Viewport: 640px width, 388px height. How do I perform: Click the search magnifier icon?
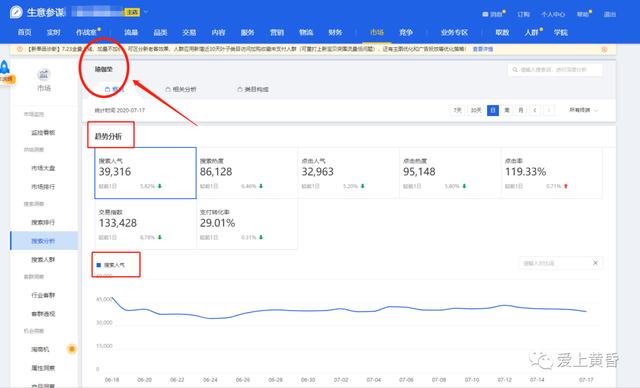pyautogui.click(x=515, y=70)
